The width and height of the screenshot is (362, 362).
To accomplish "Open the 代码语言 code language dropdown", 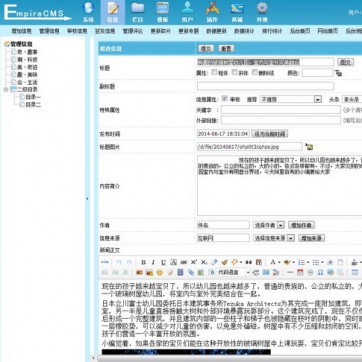I will [x=233, y=272].
